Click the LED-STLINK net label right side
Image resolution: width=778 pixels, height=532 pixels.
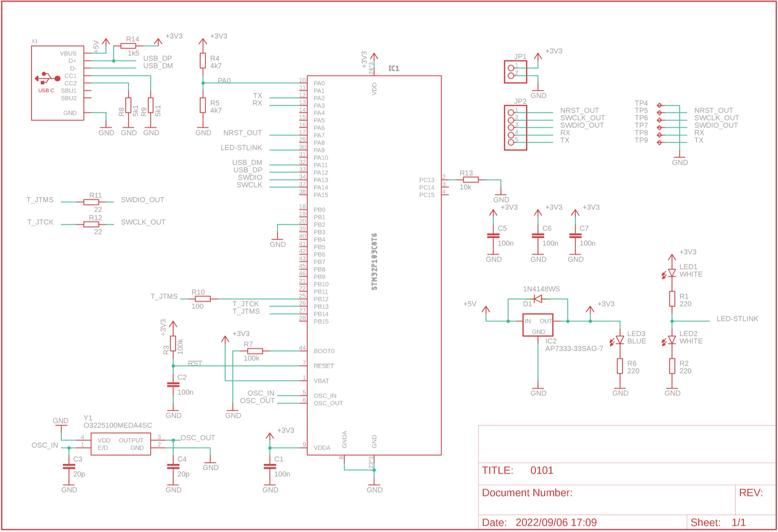737,319
